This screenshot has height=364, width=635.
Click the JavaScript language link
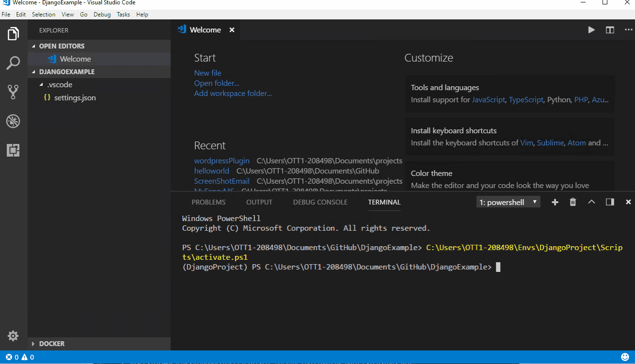(x=489, y=100)
